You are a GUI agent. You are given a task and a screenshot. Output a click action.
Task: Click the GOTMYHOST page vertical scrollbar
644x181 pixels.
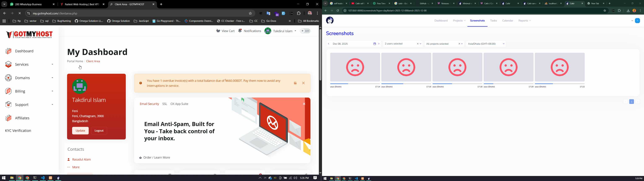tap(320, 55)
